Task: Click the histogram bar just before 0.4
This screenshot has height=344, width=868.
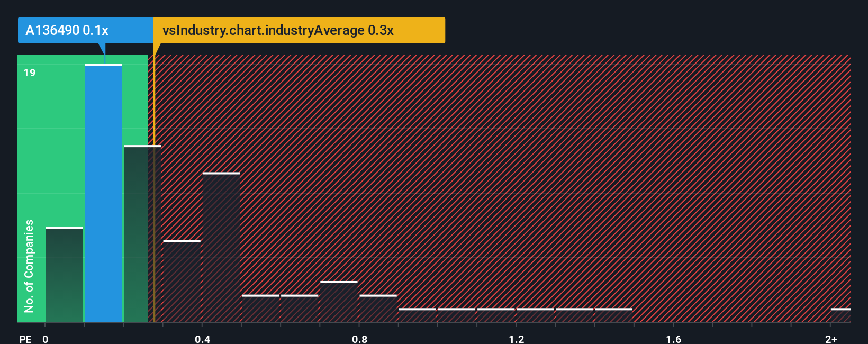Action: [x=182, y=281]
